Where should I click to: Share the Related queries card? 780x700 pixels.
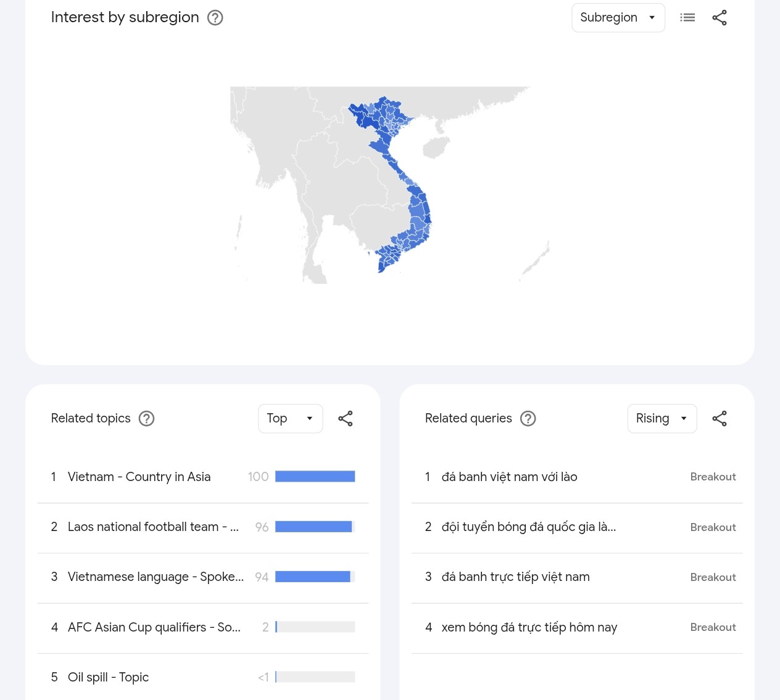tap(720, 419)
